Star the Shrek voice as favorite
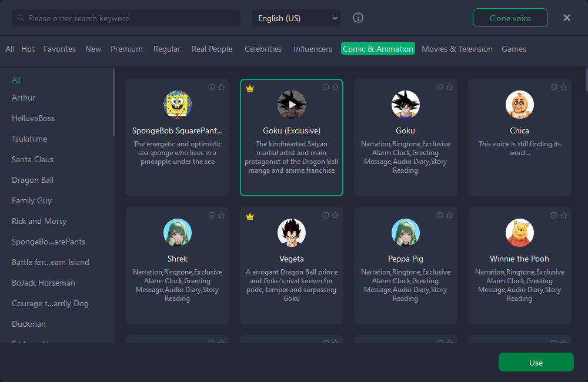 (221, 215)
